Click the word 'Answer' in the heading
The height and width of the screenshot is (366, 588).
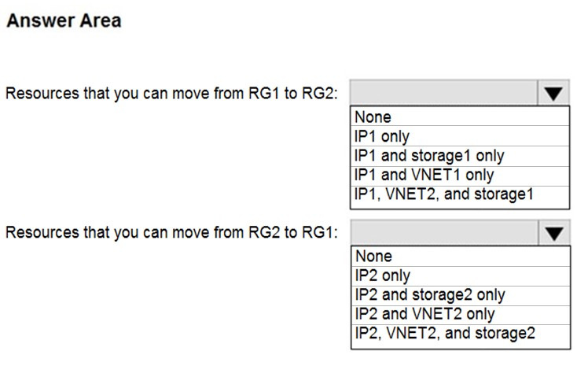[x=37, y=21]
